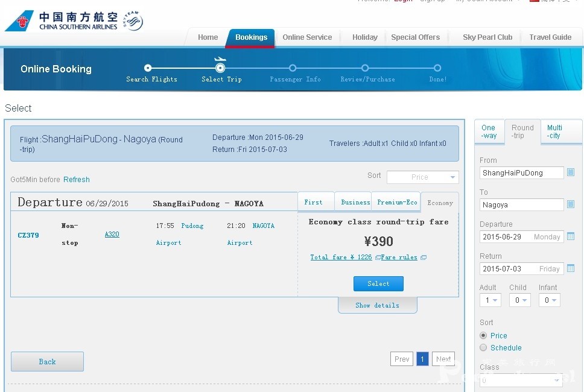Viewport: 584px width, 392px height.
Task: Click the Pudong Airport link
Action: (x=180, y=234)
